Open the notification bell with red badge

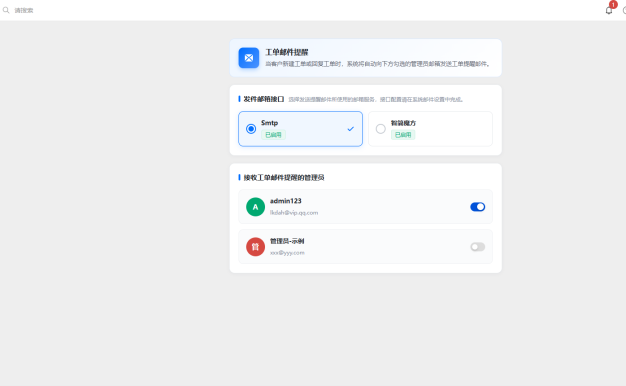tap(609, 10)
